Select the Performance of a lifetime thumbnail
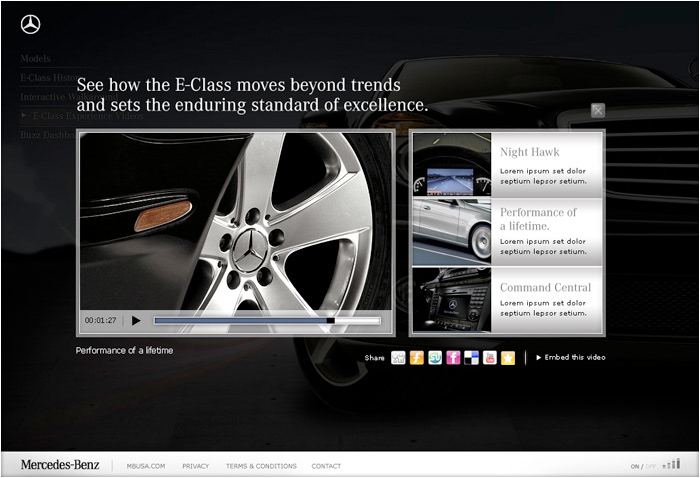 coord(452,232)
